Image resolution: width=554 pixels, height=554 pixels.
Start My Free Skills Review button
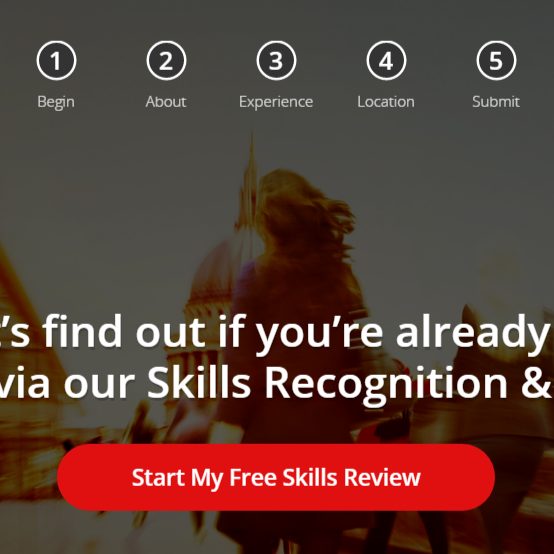pyautogui.click(x=276, y=477)
